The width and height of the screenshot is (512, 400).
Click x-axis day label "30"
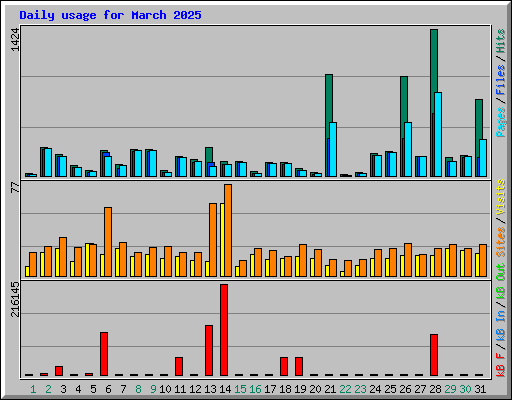[465, 389]
